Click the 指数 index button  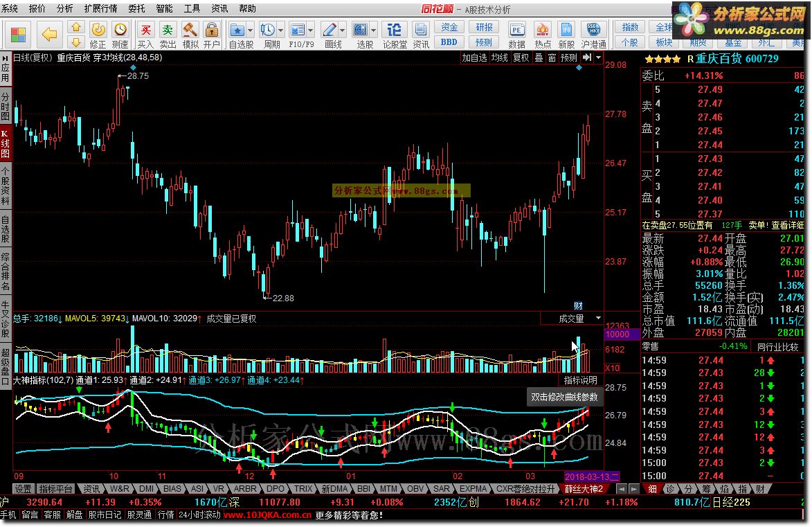[x=630, y=28]
